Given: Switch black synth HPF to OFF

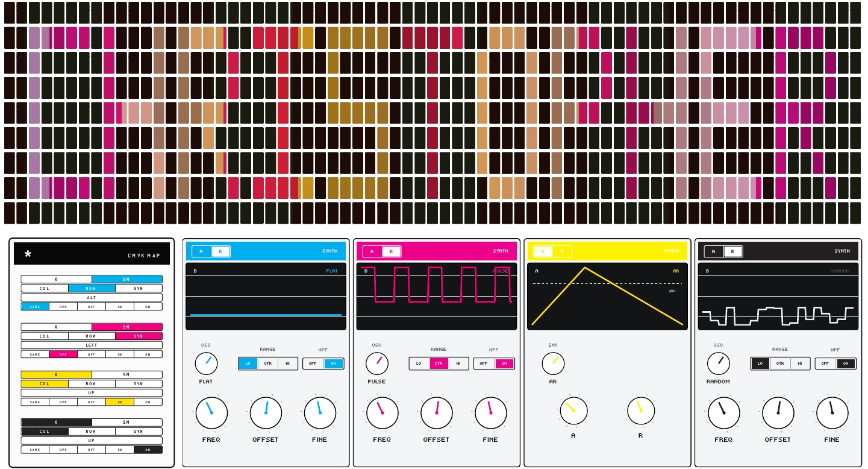Looking at the screenshot, I should pos(825,364).
